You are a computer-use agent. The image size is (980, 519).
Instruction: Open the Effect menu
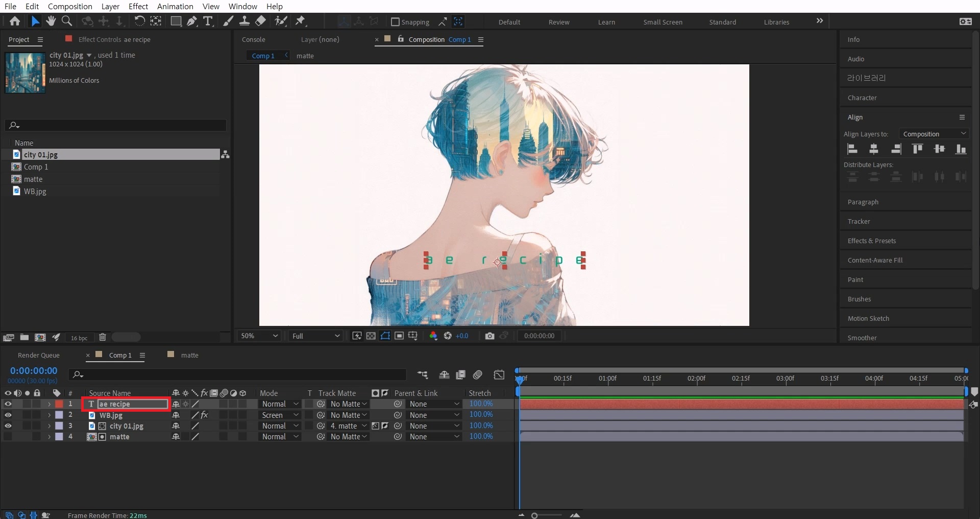pyautogui.click(x=138, y=6)
